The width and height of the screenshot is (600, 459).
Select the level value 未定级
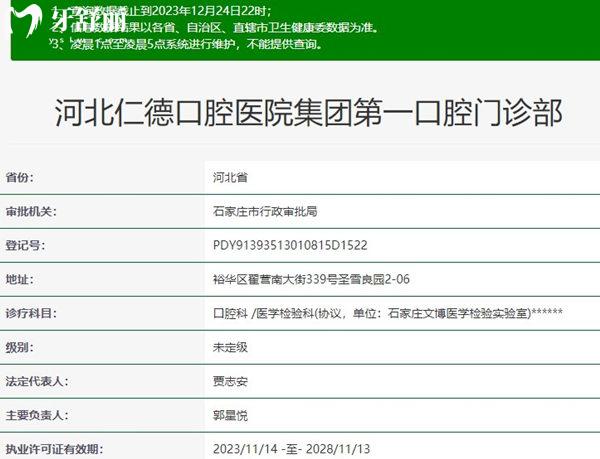click(x=230, y=347)
